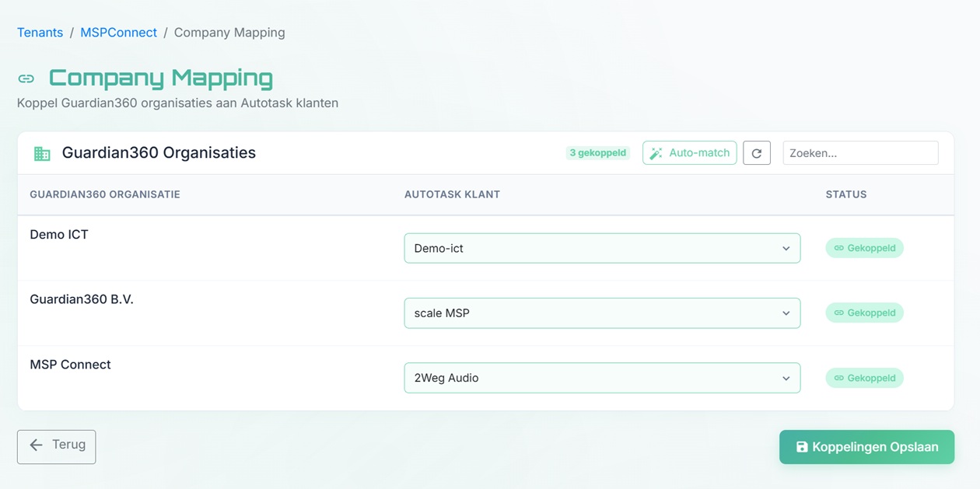Viewport: 980px width, 489px height.
Task: Open the MSPConnect breadcrumb link
Action: pyautogui.click(x=118, y=33)
